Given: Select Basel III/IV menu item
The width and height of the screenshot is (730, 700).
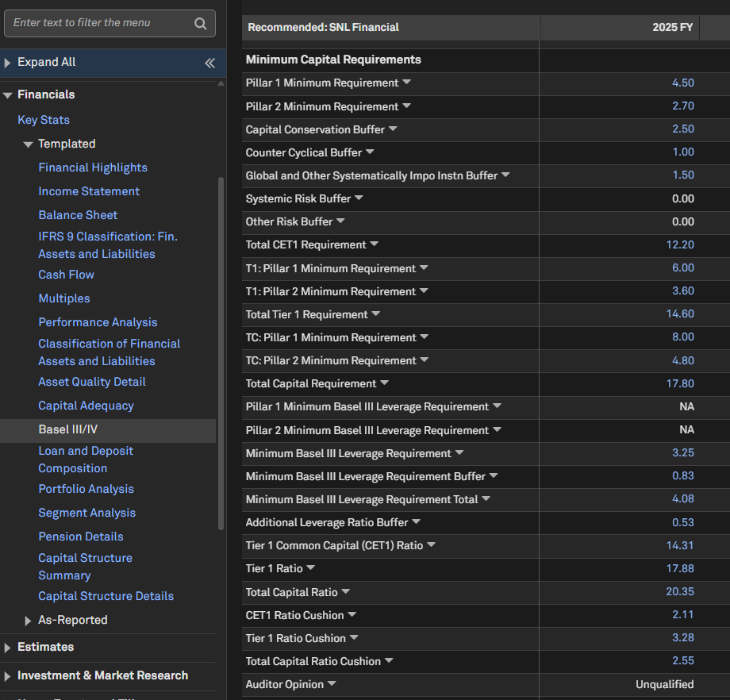Looking at the screenshot, I should click(68, 429).
